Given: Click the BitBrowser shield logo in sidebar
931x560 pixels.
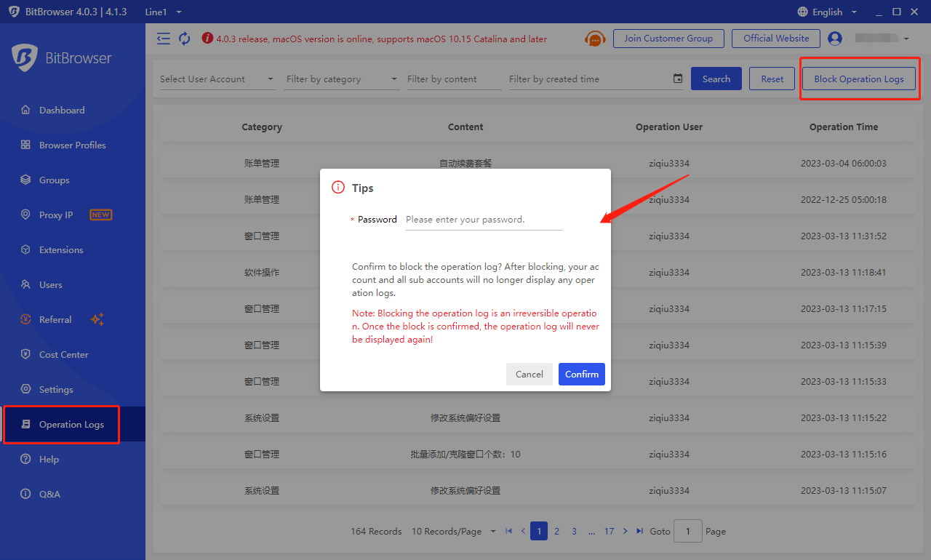Looking at the screenshot, I should tap(25, 58).
